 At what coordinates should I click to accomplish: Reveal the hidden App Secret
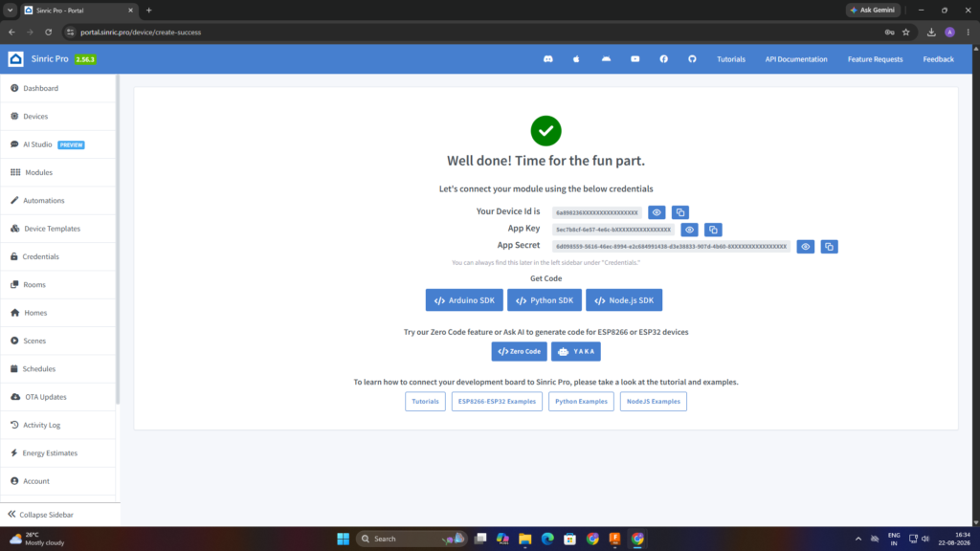[x=806, y=247]
